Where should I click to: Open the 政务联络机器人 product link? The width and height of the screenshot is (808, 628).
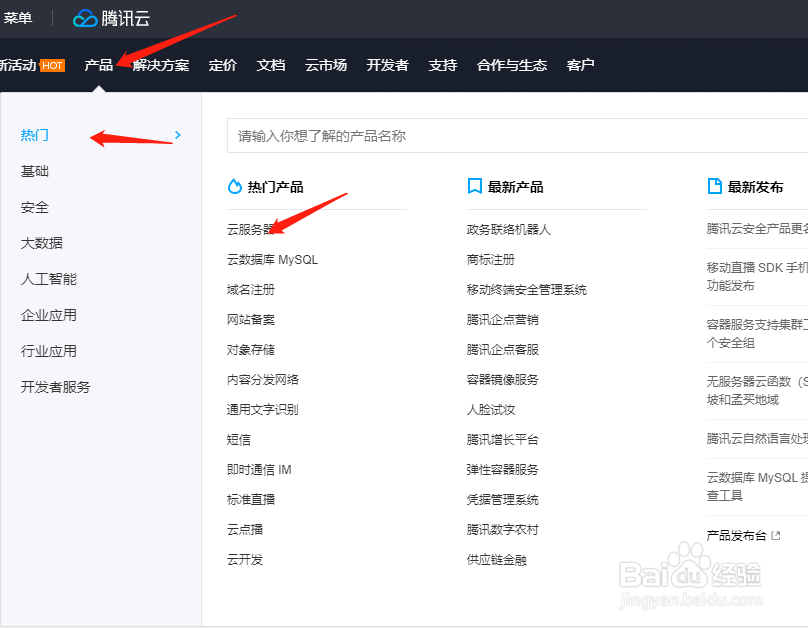[509, 229]
